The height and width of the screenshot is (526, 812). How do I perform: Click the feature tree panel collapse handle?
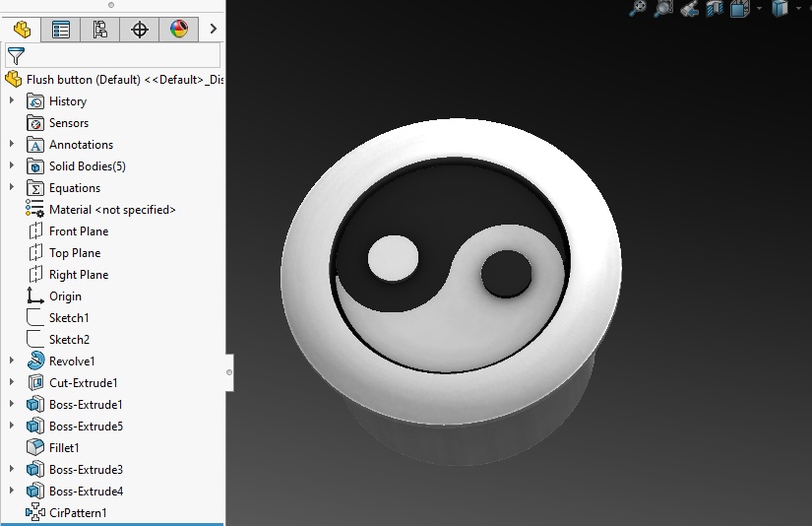pos(229,372)
